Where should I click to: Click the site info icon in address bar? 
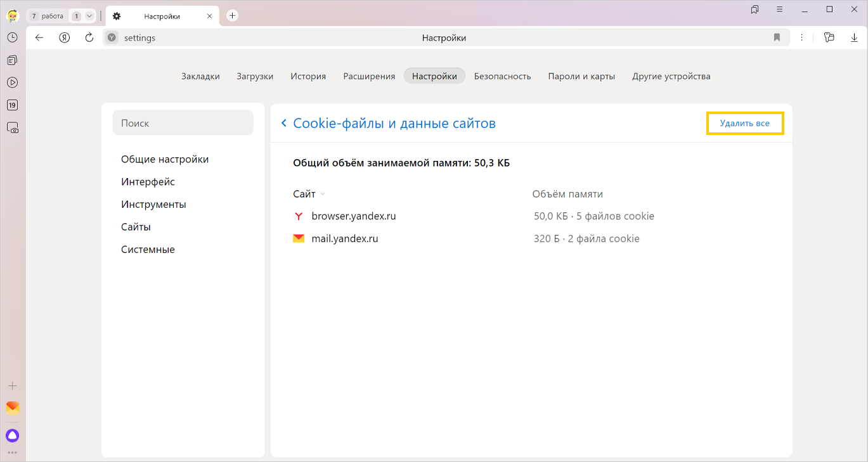coord(112,38)
